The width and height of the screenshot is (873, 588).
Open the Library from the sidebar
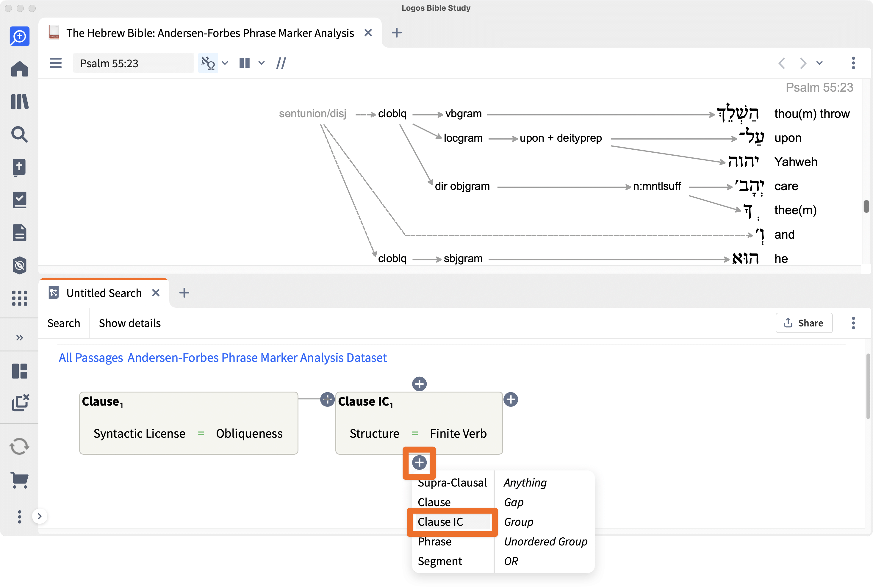point(20,102)
